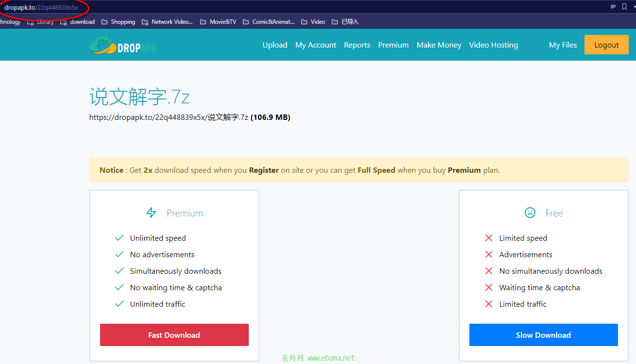Click the Waiting time & captcha text
This screenshot has width=636, height=364.
tap(539, 287)
